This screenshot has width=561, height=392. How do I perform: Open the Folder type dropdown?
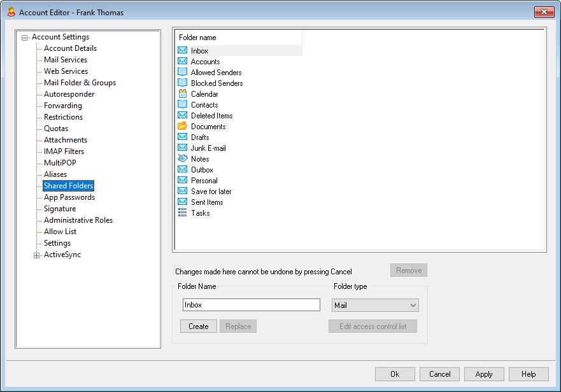coord(375,305)
